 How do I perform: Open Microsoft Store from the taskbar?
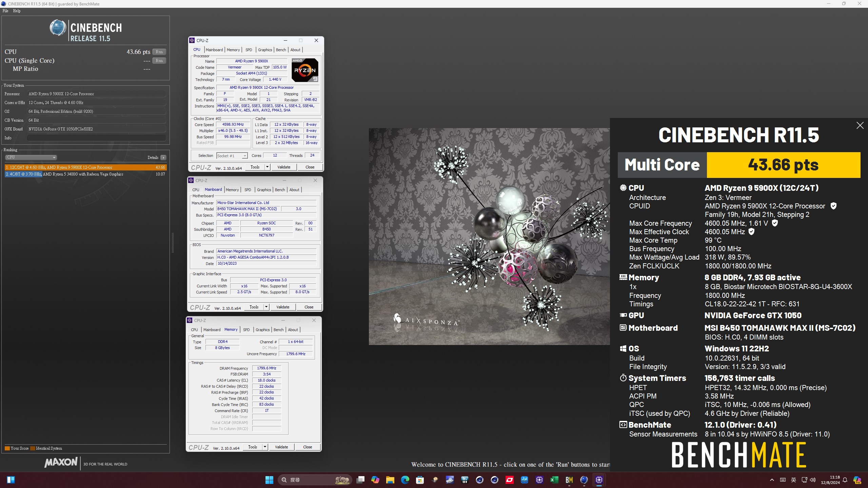pos(420,480)
